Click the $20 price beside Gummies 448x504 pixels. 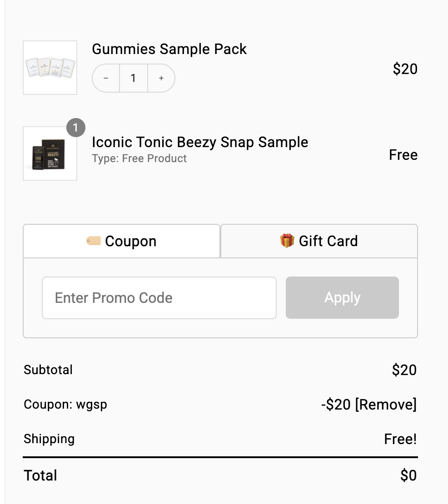click(405, 69)
